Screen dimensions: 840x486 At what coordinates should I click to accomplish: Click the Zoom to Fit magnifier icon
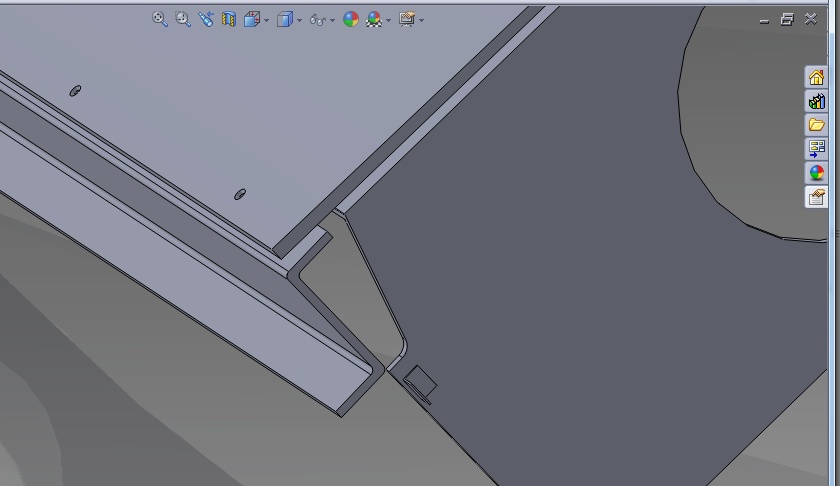coord(160,19)
